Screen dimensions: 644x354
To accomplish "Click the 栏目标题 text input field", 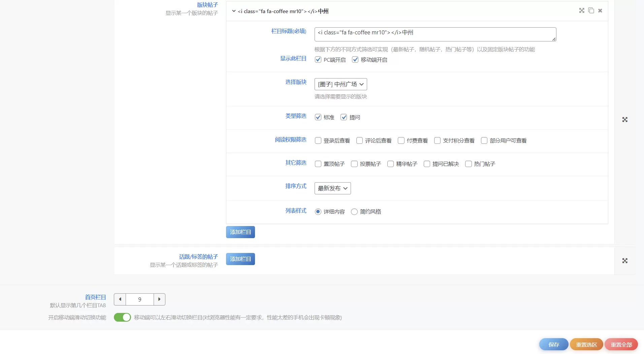I will (435, 34).
